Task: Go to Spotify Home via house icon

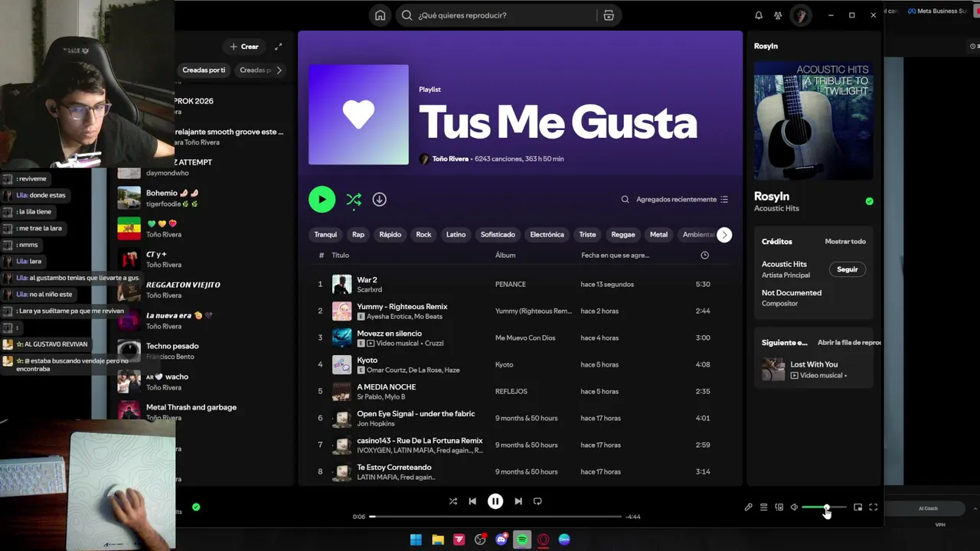Action: (x=380, y=15)
